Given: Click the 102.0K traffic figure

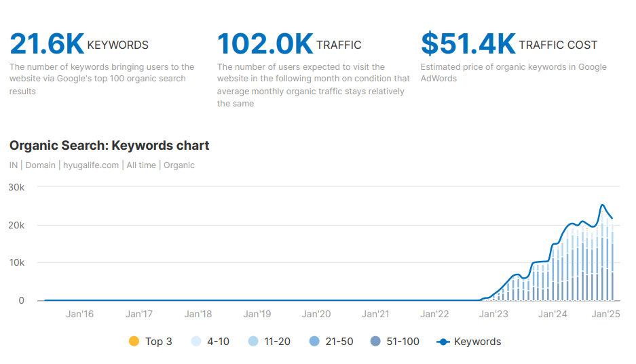Looking at the screenshot, I should coord(265,44).
